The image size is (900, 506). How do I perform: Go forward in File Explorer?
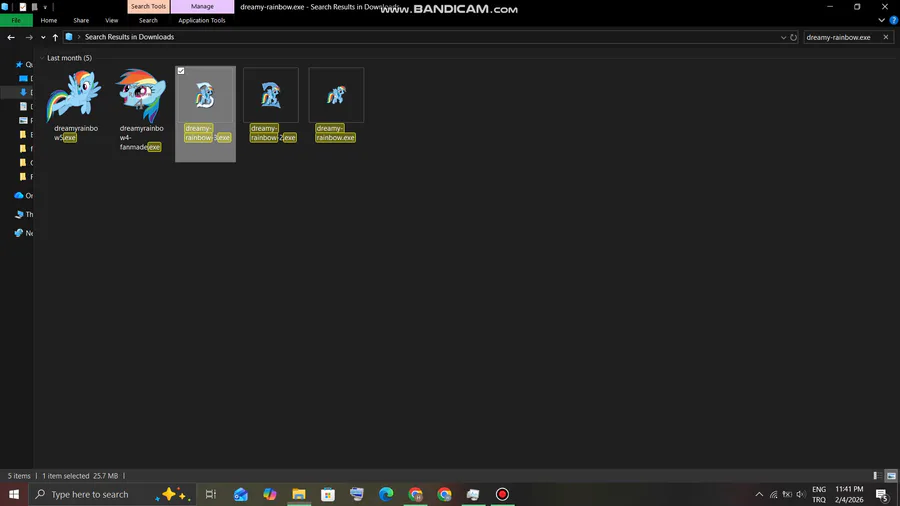pos(29,37)
